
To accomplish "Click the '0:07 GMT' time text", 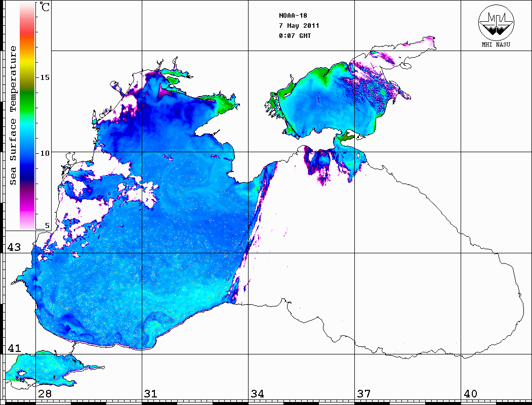I will [x=295, y=35].
